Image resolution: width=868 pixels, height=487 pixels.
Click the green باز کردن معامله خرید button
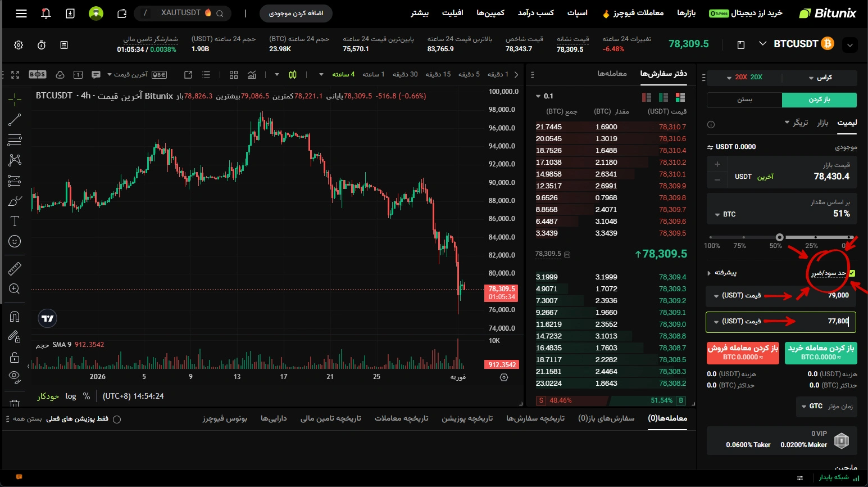[x=820, y=352]
